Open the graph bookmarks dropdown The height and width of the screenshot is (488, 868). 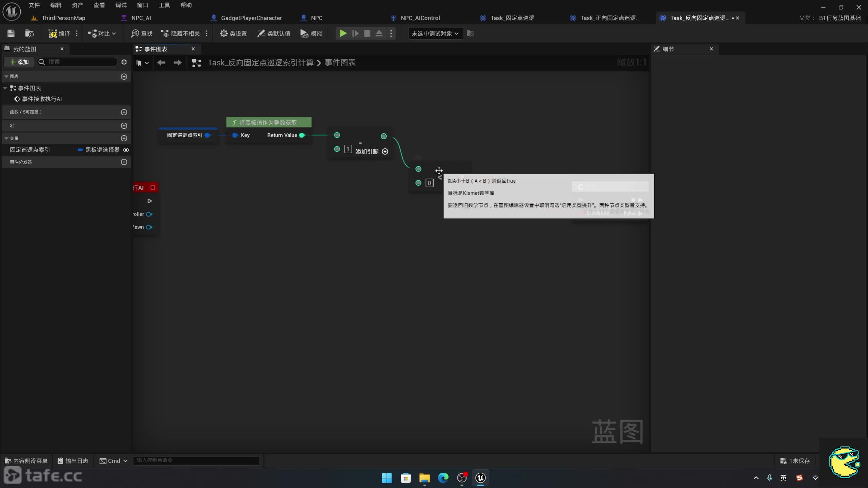point(142,63)
